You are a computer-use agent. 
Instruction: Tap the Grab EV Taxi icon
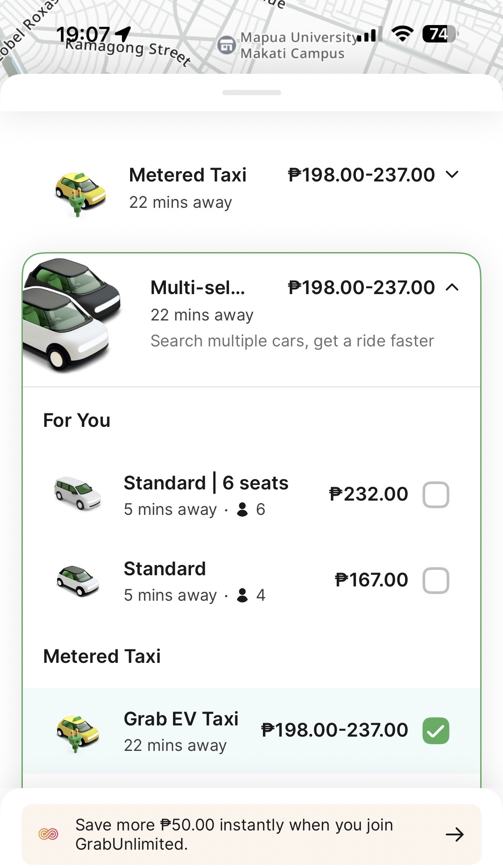coord(78,732)
